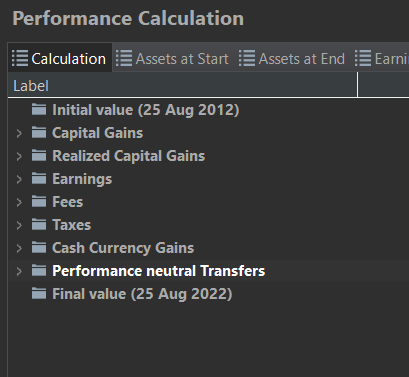Image resolution: width=409 pixels, height=377 pixels.
Task: Expand the Capital Gains row
Action: tap(19, 133)
